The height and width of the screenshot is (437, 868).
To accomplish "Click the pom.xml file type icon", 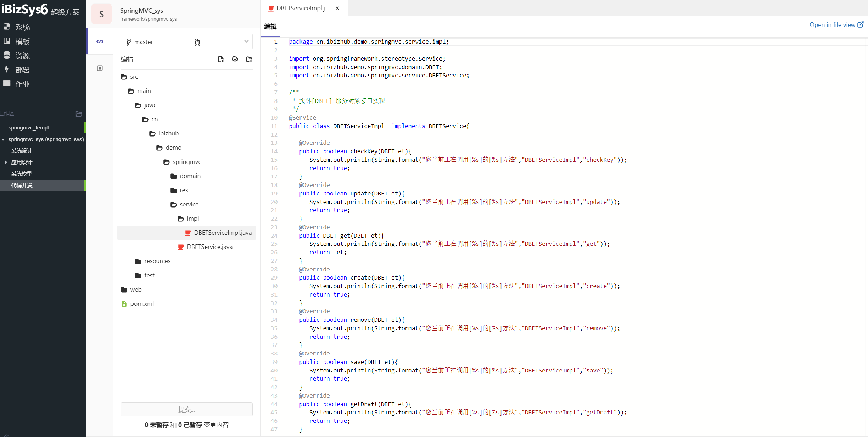I will click(x=124, y=304).
